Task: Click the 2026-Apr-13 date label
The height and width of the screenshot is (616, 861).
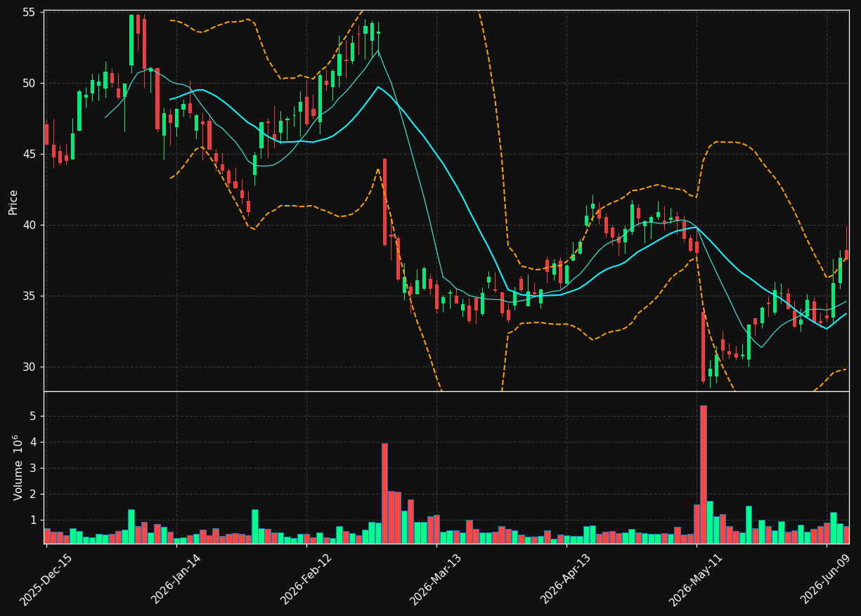Action: pyautogui.click(x=567, y=579)
